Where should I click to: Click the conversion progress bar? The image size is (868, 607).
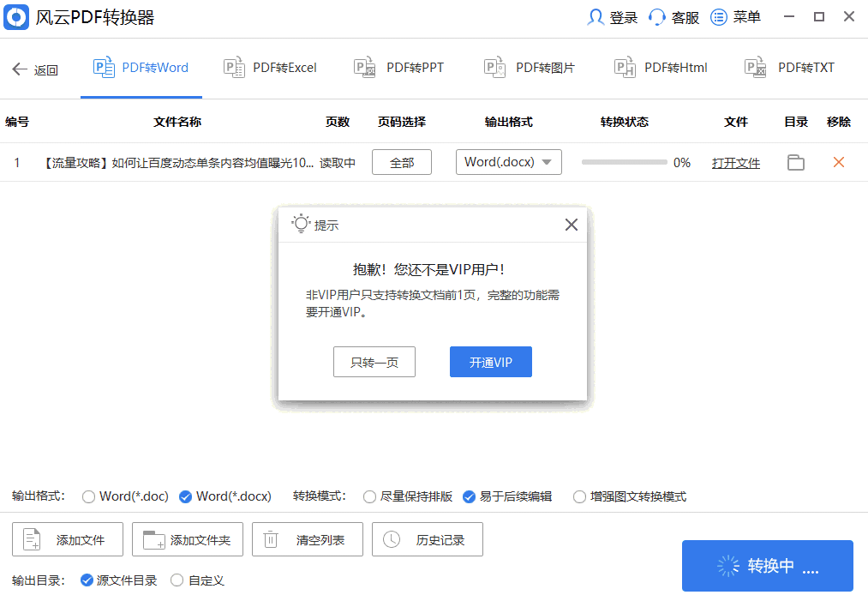click(x=624, y=162)
